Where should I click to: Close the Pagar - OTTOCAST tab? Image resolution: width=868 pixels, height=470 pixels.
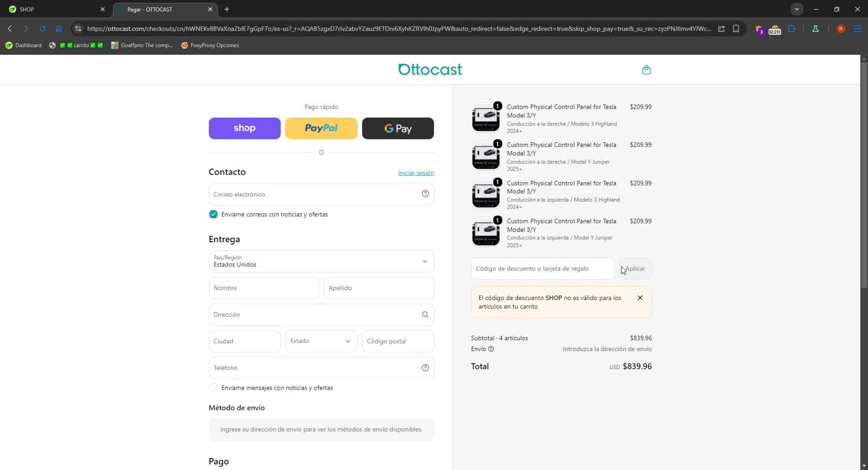pos(210,9)
